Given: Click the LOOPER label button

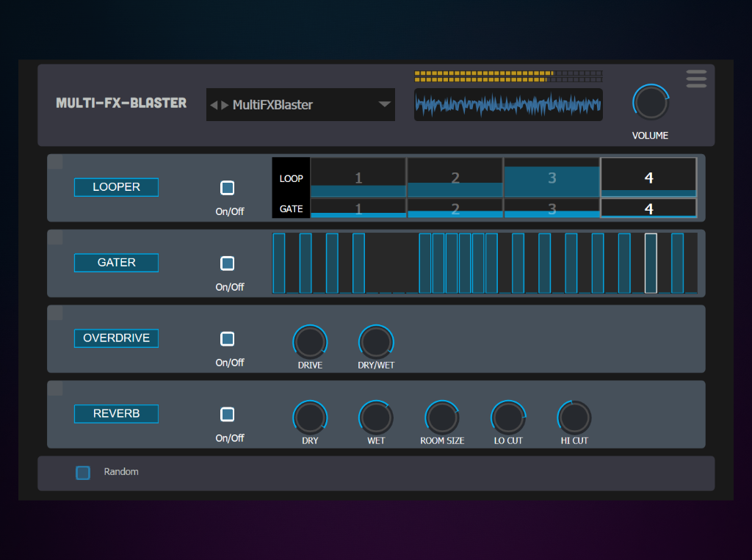Looking at the screenshot, I should click(x=116, y=187).
